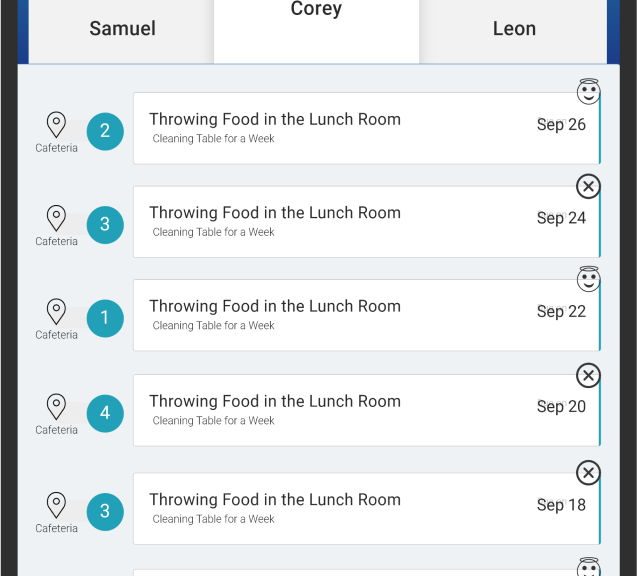Click the angel smiley icon on the Sep 26 entry
The image size is (637, 576).
click(588, 91)
